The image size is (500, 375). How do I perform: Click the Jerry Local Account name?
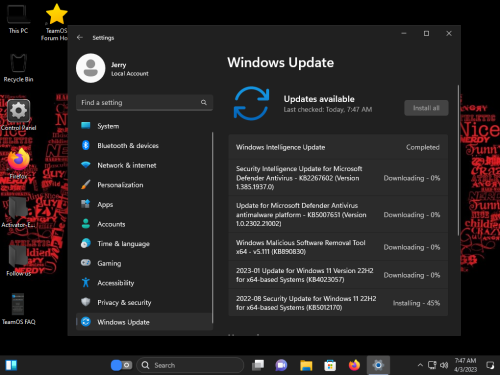pos(130,69)
